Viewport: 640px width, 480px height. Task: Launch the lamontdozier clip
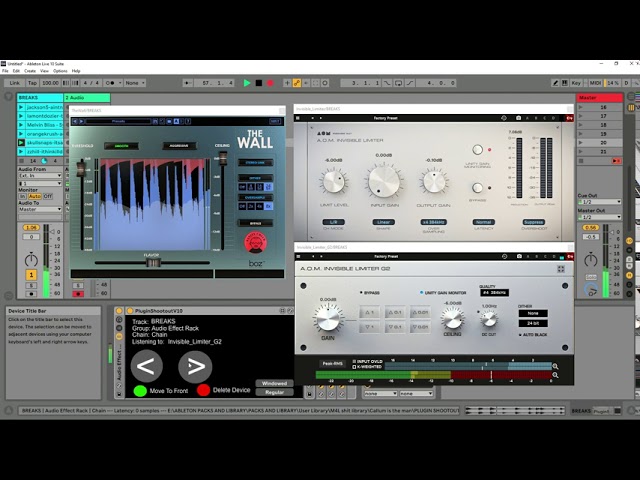21,116
